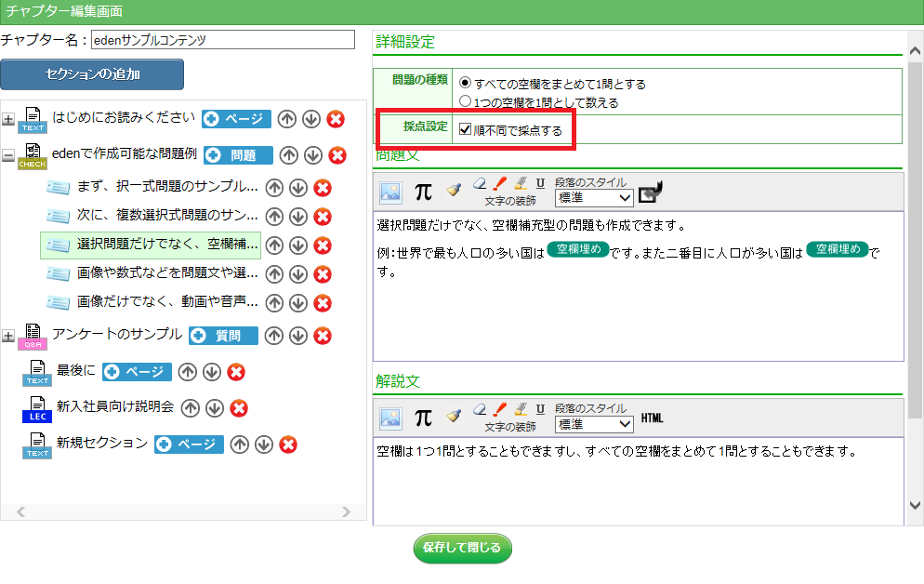Insert image in 解説文 editor toolbar
This screenshot has width=924, height=584.
pyautogui.click(x=390, y=418)
